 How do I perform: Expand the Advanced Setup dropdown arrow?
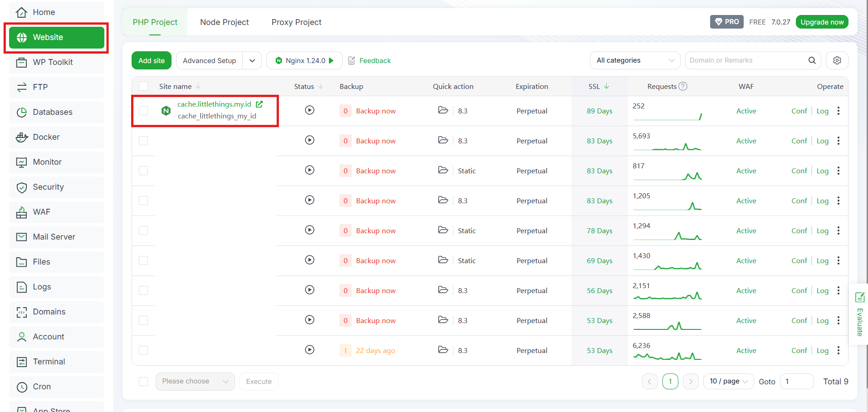pyautogui.click(x=252, y=60)
